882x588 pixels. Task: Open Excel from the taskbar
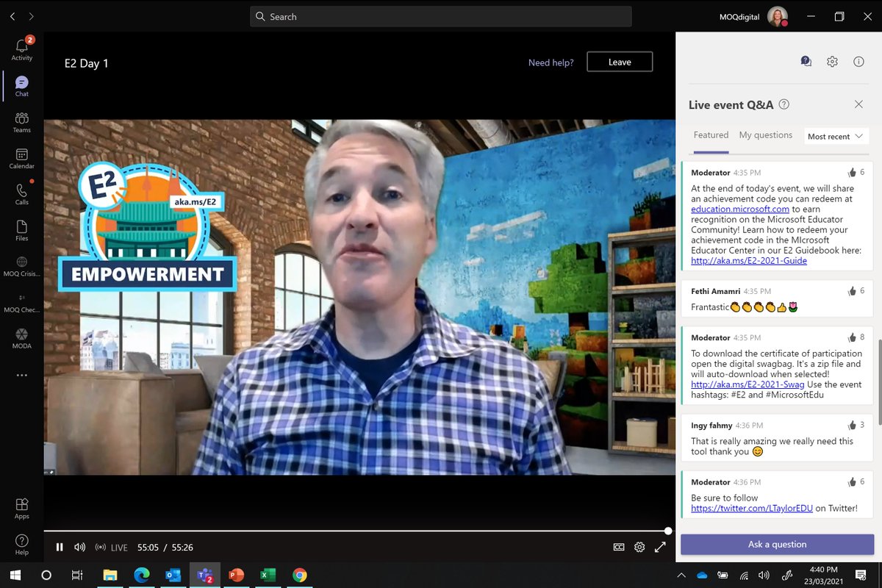tap(268, 575)
